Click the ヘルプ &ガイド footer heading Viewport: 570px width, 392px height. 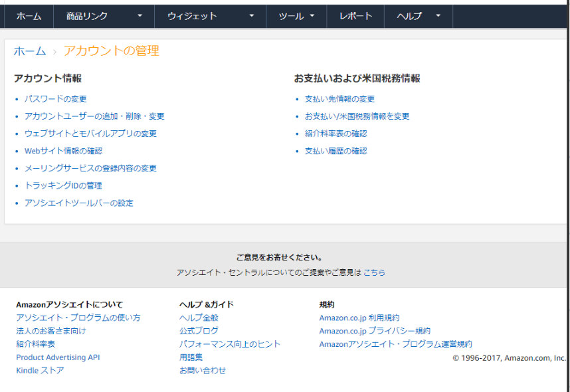coord(207,305)
